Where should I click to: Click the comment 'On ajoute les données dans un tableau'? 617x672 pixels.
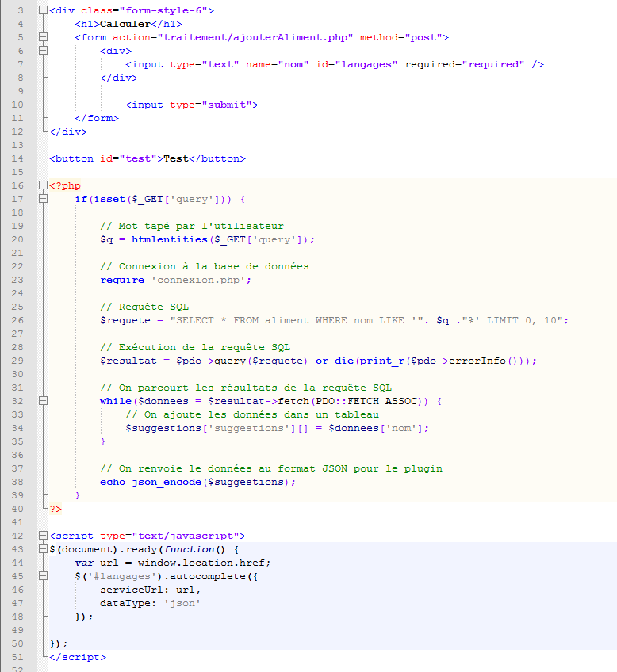pyautogui.click(x=262, y=414)
